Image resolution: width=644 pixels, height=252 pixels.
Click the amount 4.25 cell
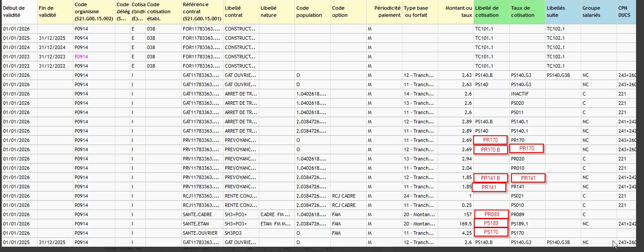tap(455, 233)
